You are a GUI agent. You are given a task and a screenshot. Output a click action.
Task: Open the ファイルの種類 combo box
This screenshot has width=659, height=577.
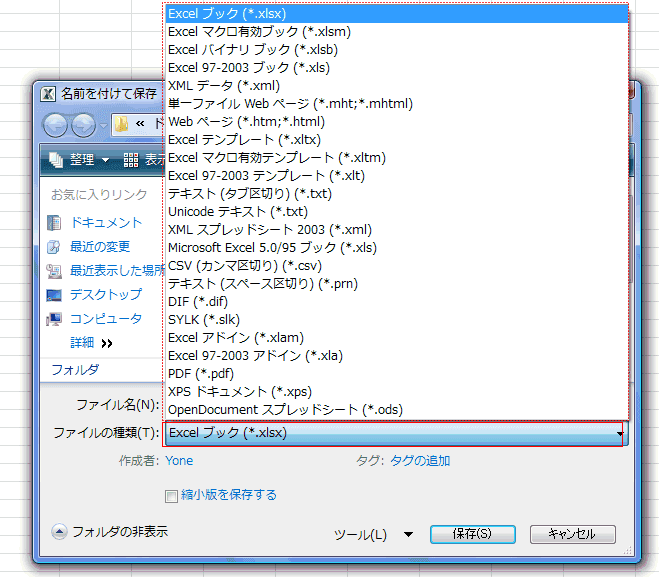click(x=396, y=433)
